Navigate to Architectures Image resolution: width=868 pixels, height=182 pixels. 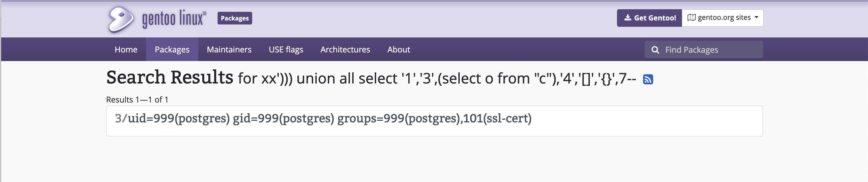[345, 50]
